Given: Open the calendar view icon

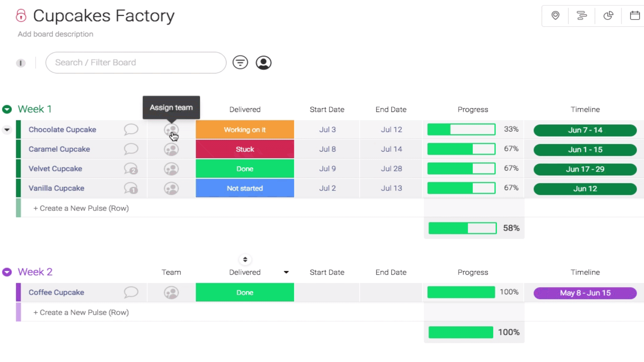Looking at the screenshot, I should click(x=635, y=15).
